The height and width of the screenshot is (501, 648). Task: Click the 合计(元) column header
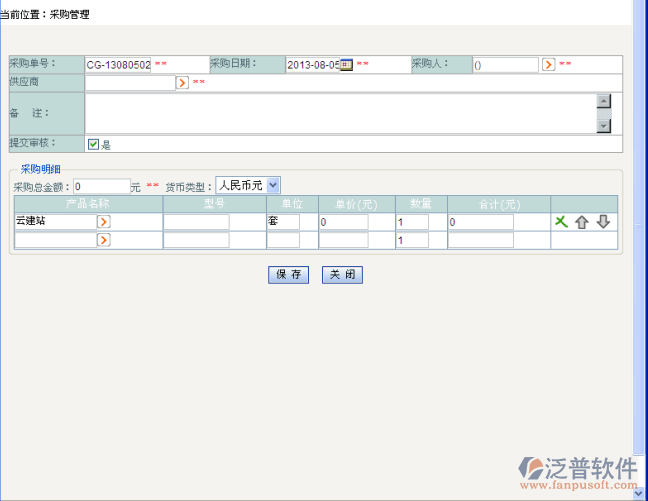click(x=499, y=204)
